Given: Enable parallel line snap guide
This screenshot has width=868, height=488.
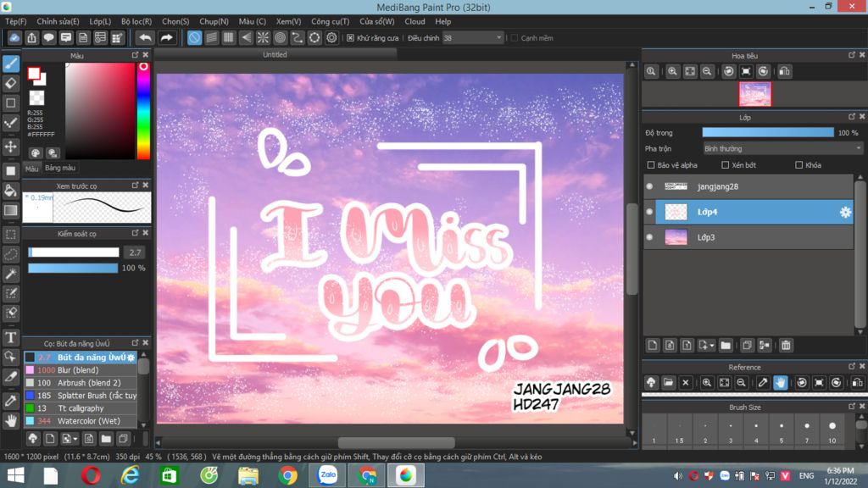Looking at the screenshot, I should tap(211, 37).
